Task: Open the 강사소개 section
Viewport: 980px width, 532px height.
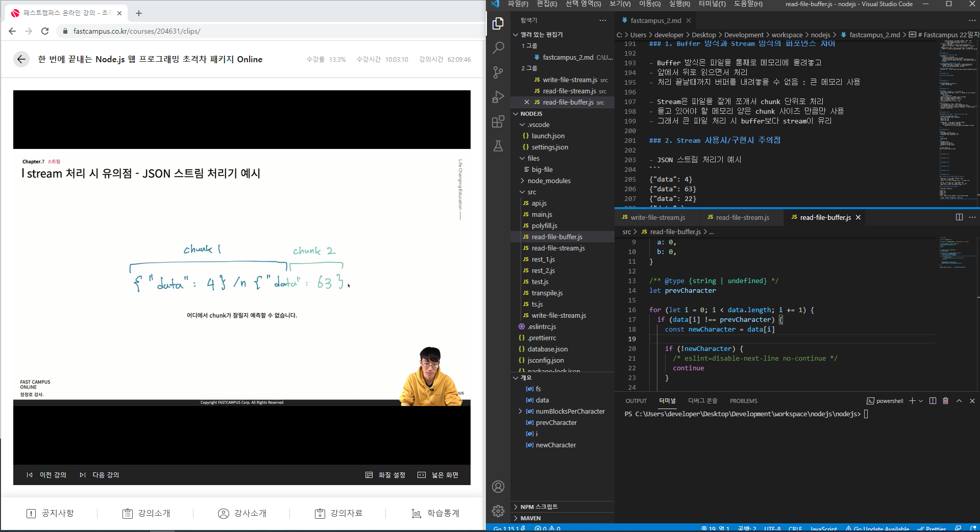Action: click(x=242, y=513)
